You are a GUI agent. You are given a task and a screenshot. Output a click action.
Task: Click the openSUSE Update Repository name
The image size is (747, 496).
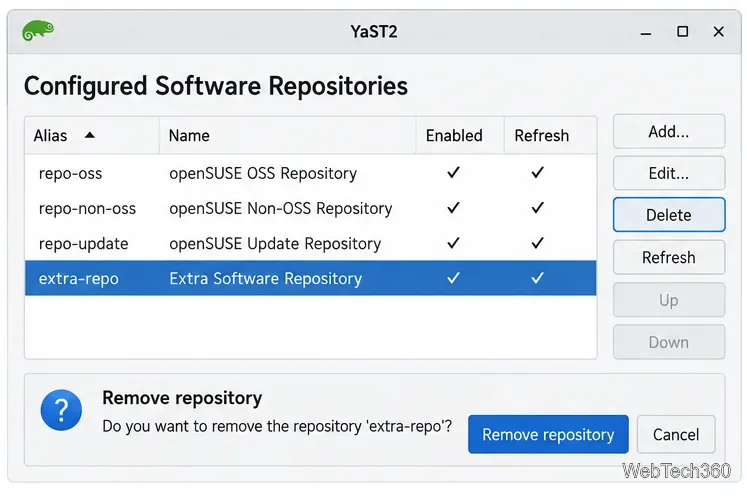(275, 244)
